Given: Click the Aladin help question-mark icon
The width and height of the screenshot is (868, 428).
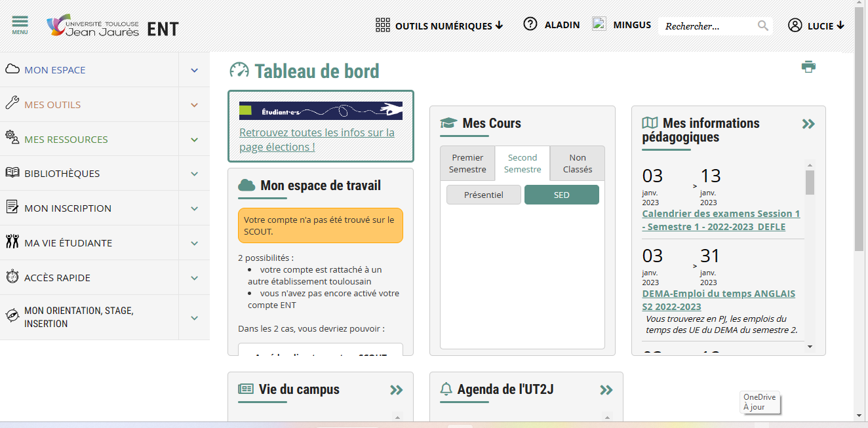Looking at the screenshot, I should pyautogui.click(x=530, y=24).
